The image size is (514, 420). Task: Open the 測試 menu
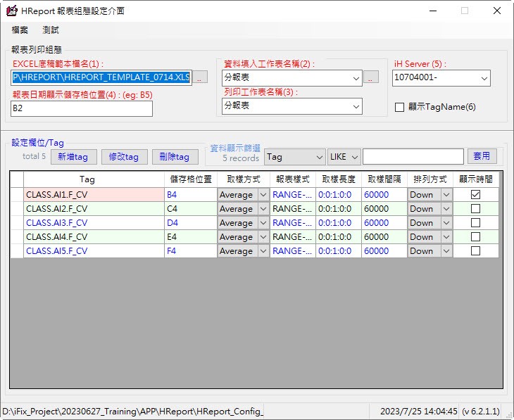[51, 30]
